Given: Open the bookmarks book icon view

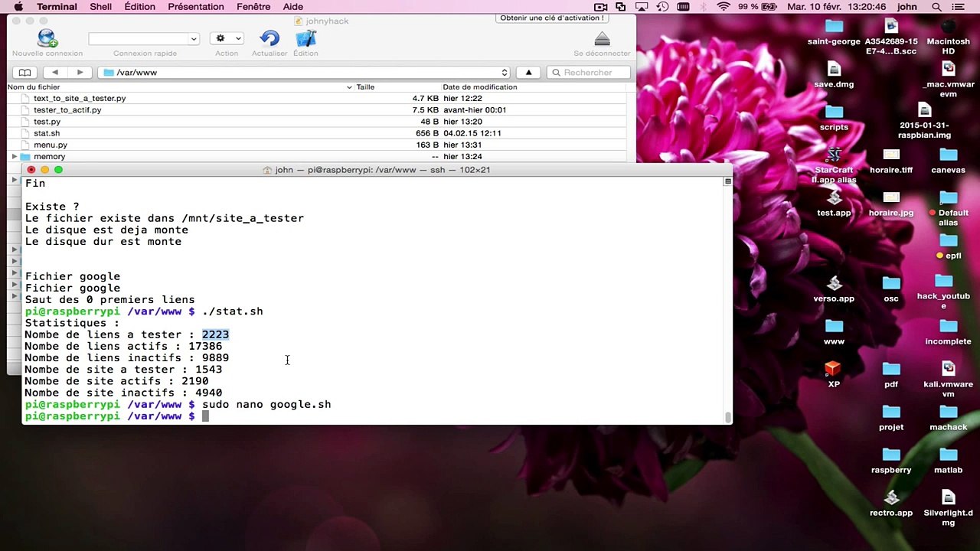Looking at the screenshot, I should pos(24,72).
